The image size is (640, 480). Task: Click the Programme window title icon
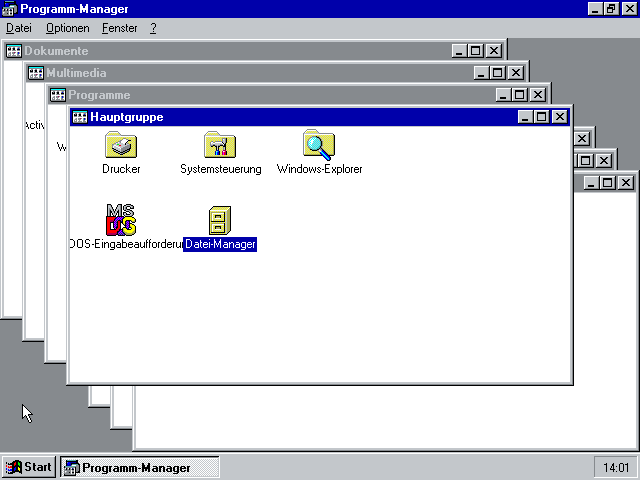click(58, 95)
